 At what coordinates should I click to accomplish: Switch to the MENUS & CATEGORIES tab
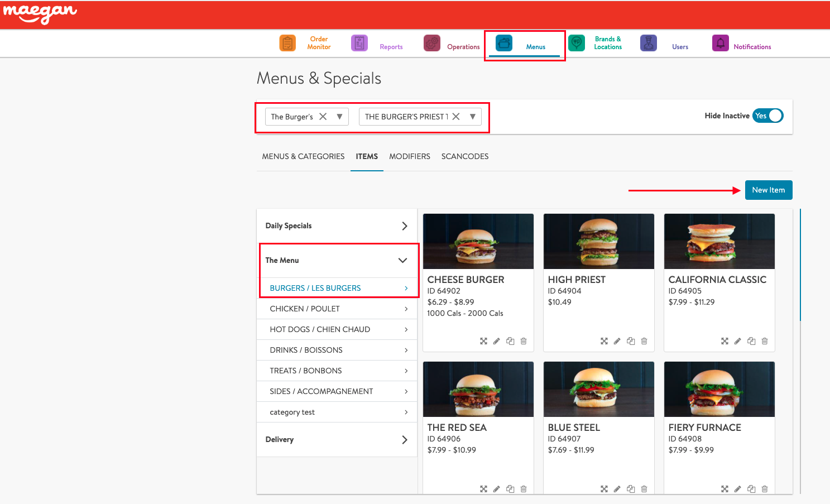click(303, 156)
